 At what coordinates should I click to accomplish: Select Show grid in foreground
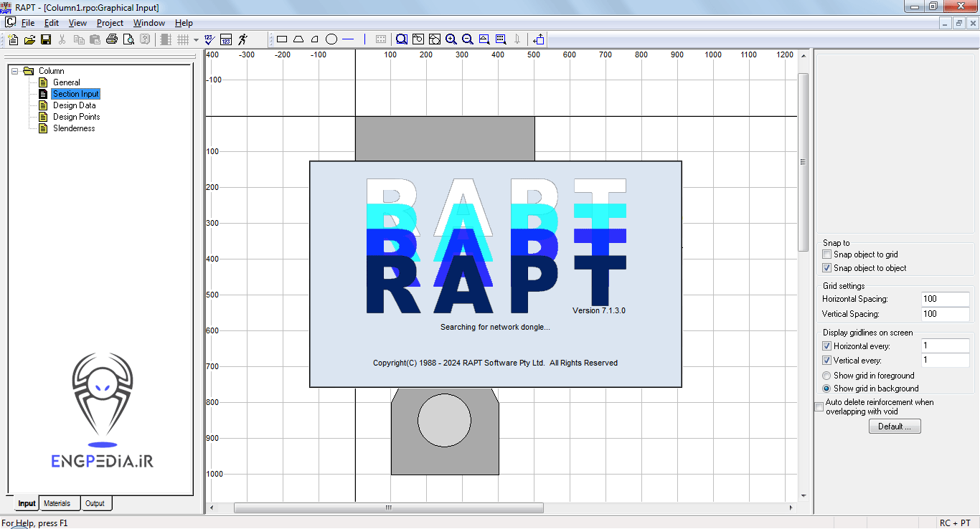(826, 375)
